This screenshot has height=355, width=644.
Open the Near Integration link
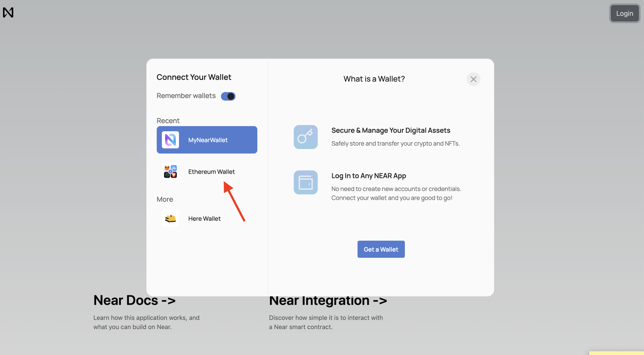tap(328, 301)
